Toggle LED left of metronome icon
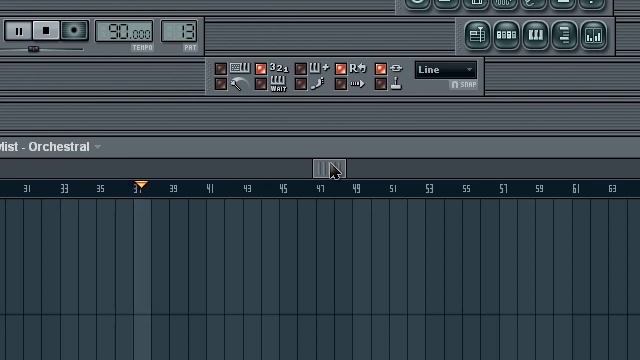The width and height of the screenshot is (640, 360). point(220,84)
